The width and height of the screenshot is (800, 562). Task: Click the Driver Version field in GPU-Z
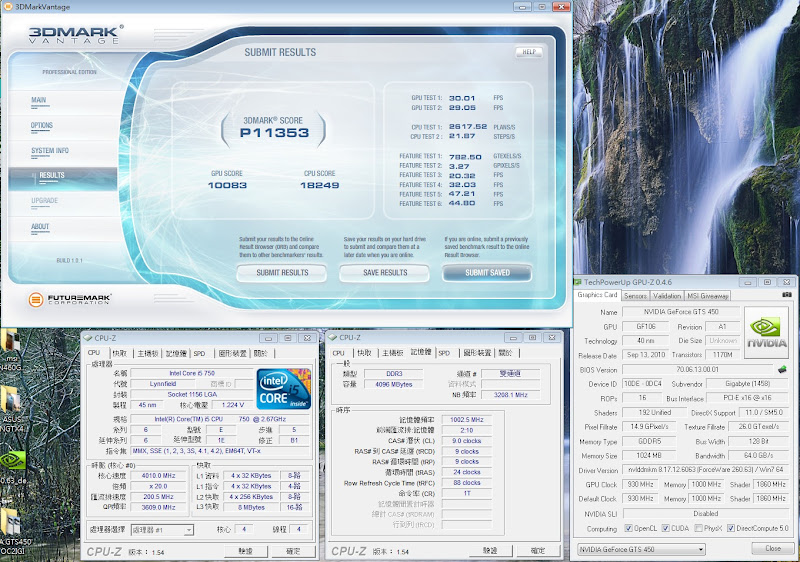coord(705,470)
